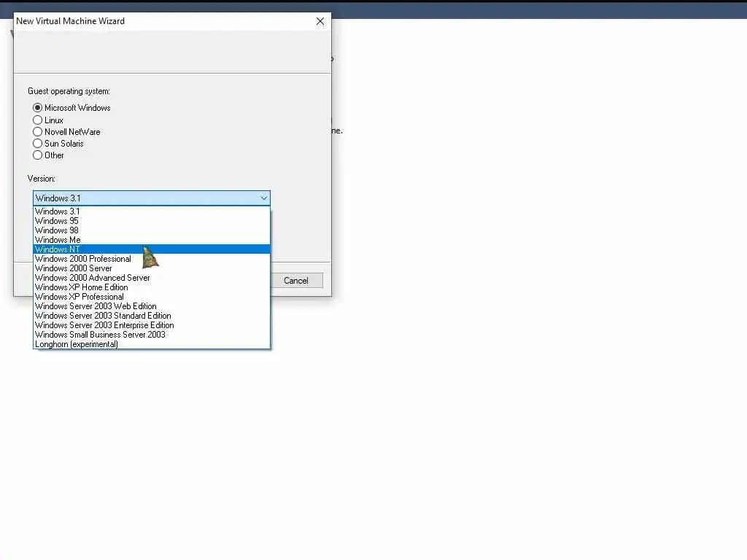This screenshot has width=747, height=560.
Task: Pick Windows Server 2003 Standard Edition
Action: [152, 316]
